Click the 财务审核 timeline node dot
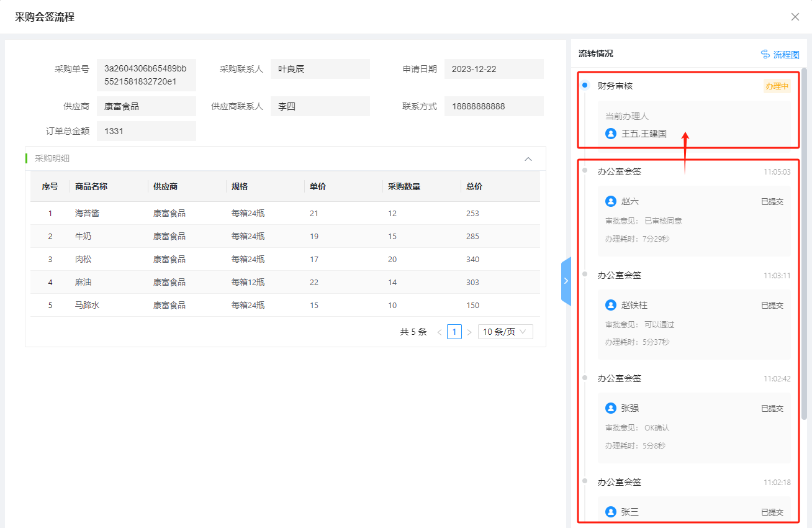This screenshot has width=812, height=528. [x=585, y=86]
